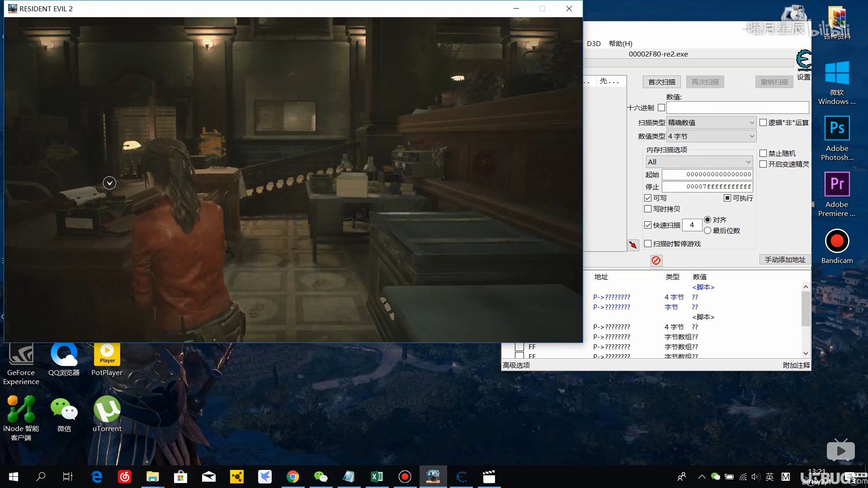
Task: Open Microsoft Edge from the taskbar
Action: point(97,477)
